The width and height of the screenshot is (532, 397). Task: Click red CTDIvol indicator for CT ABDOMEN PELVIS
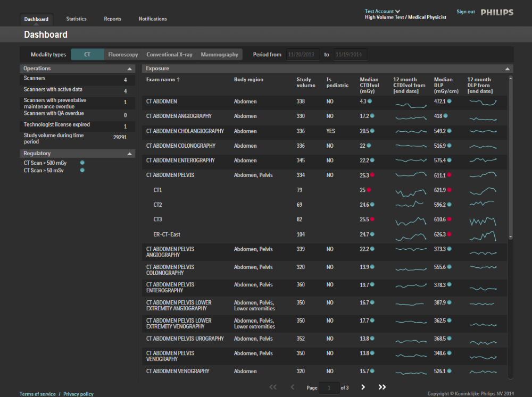pos(372,175)
